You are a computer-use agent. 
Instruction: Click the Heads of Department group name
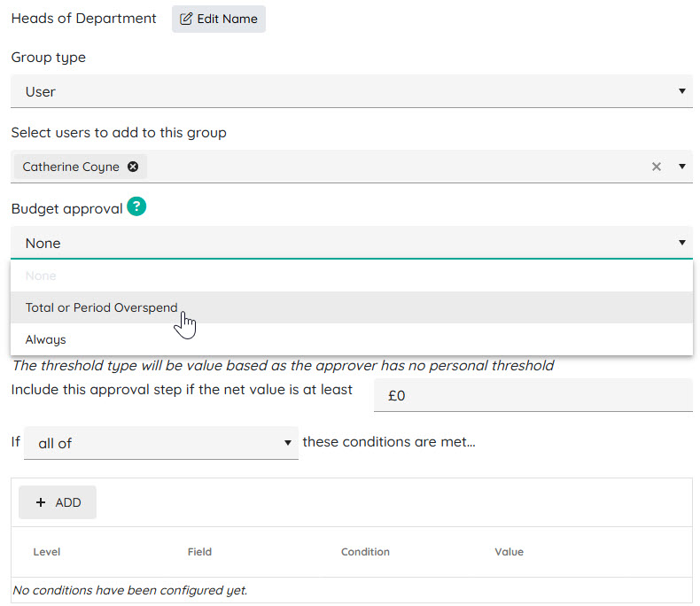coord(83,19)
